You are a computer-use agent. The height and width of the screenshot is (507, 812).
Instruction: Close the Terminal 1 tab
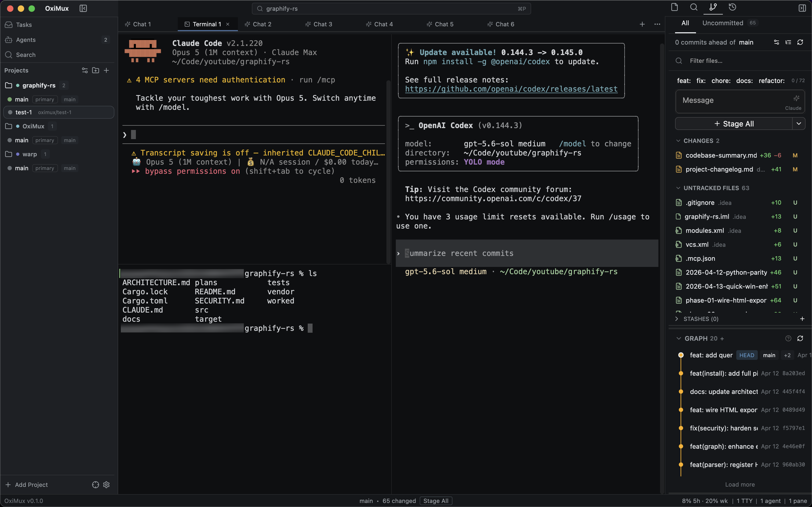pyautogui.click(x=228, y=24)
